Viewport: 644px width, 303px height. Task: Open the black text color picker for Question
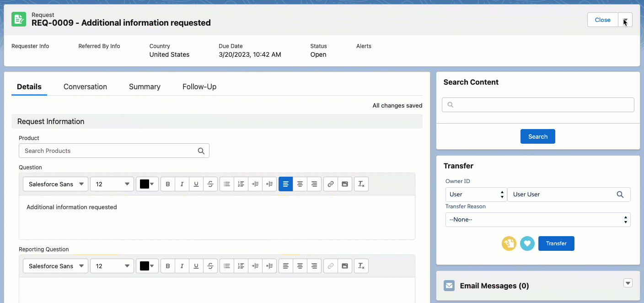pos(147,184)
